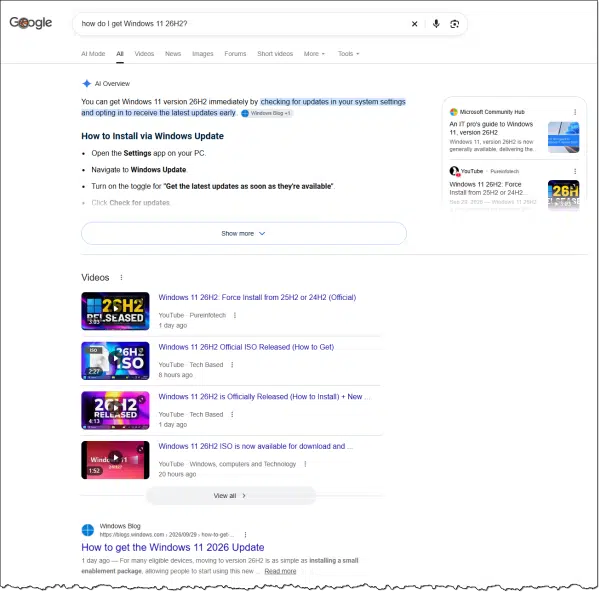Open options for Officially Released How to Install video

click(232, 414)
